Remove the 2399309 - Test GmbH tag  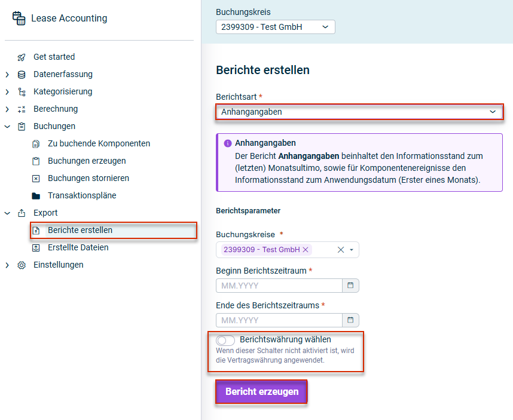pyautogui.click(x=305, y=250)
